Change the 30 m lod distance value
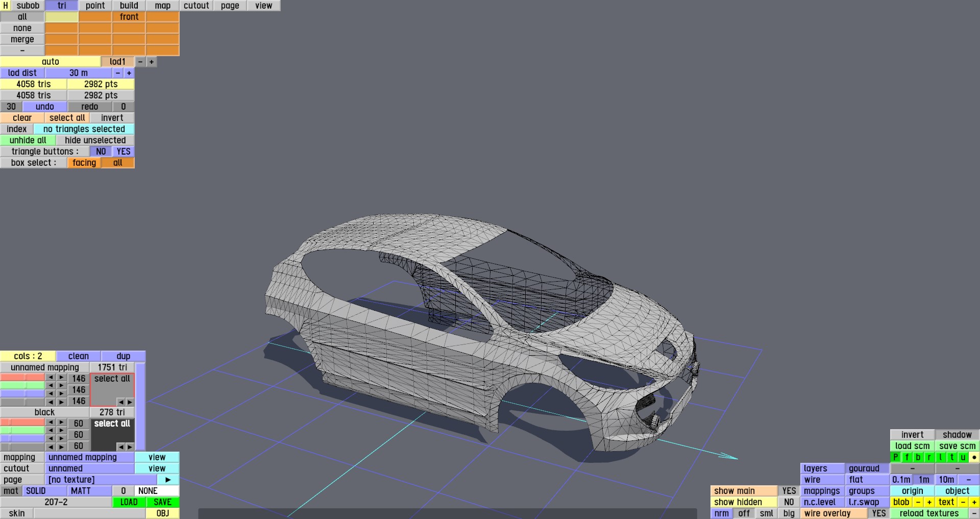This screenshot has height=519, width=980. tap(79, 73)
